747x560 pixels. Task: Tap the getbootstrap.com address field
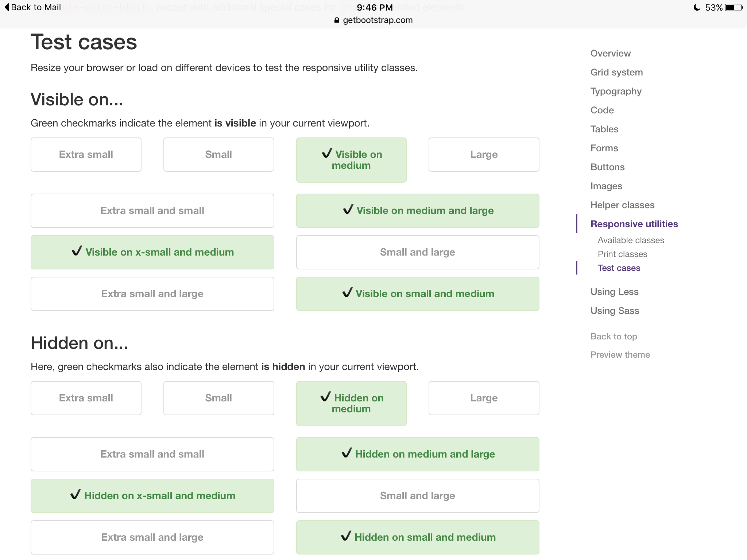377,20
